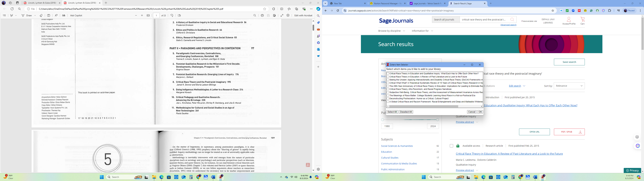This screenshot has height=181, width=644.
Task: Open the Sage Cart icon
Action: coord(582,20)
